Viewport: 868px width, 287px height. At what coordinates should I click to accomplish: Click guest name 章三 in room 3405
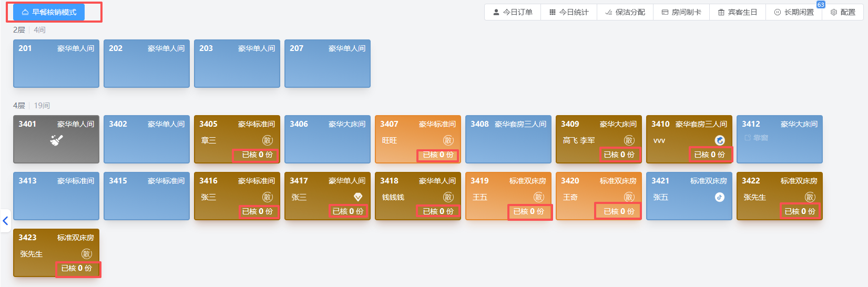point(209,141)
